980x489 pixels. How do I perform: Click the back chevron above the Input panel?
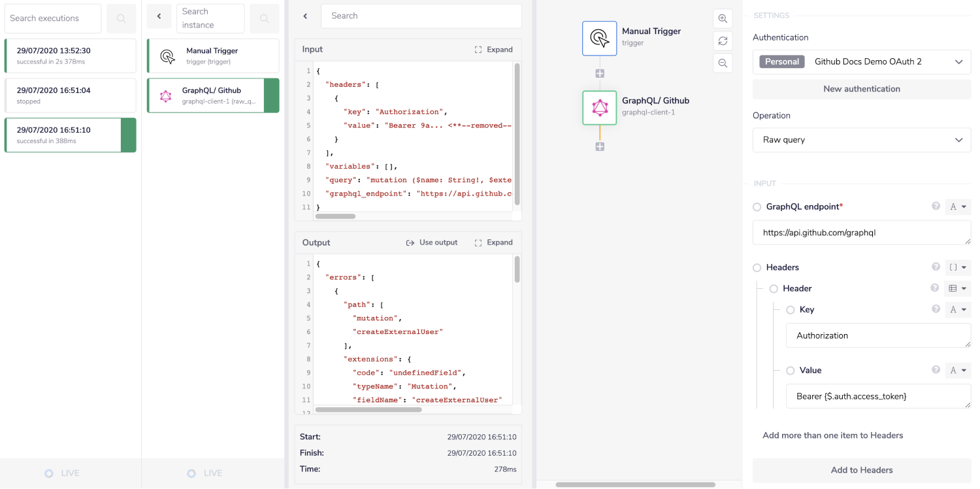tap(306, 16)
